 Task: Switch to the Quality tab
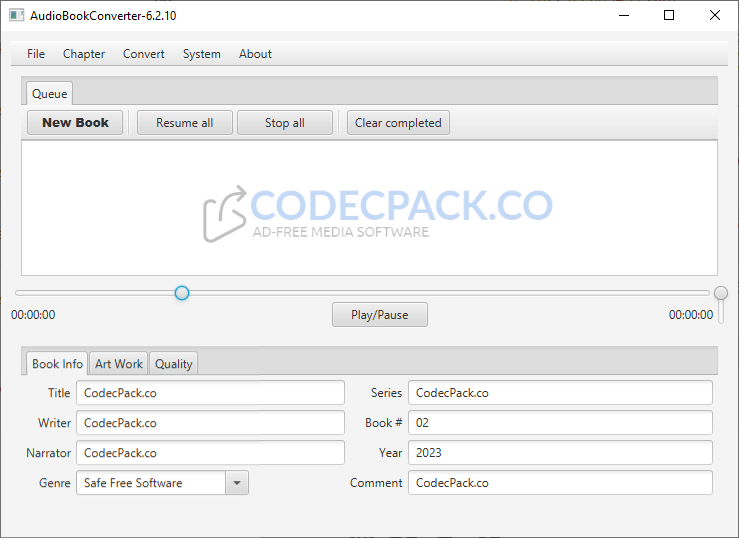[x=173, y=364]
